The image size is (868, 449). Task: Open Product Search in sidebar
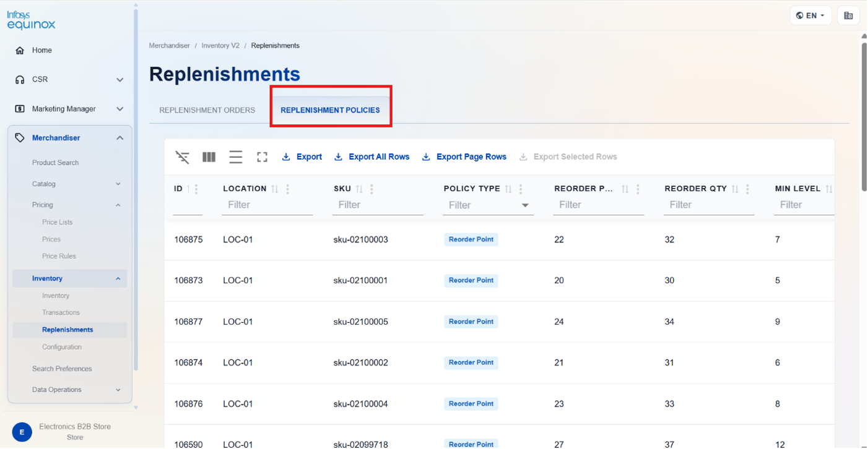[55, 163]
